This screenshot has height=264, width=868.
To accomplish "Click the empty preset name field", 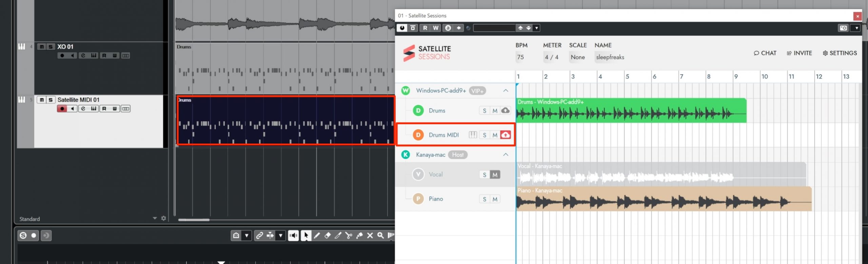I will [494, 28].
